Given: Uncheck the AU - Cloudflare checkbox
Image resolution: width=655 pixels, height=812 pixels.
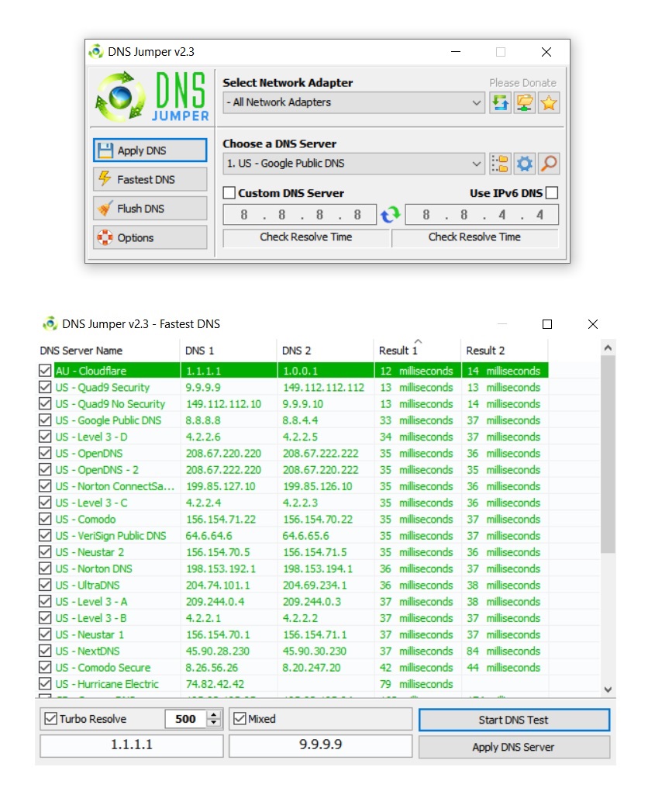Looking at the screenshot, I should click(45, 370).
